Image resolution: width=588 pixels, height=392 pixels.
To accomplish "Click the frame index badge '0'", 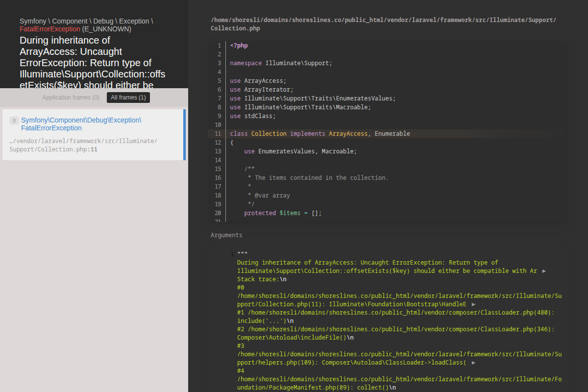I will [x=14, y=121].
